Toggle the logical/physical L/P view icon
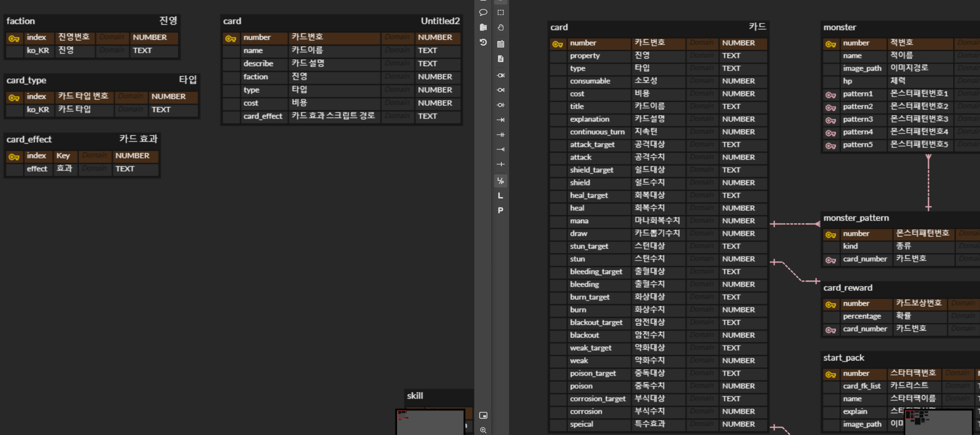This screenshot has height=435, width=980. point(501,181)
